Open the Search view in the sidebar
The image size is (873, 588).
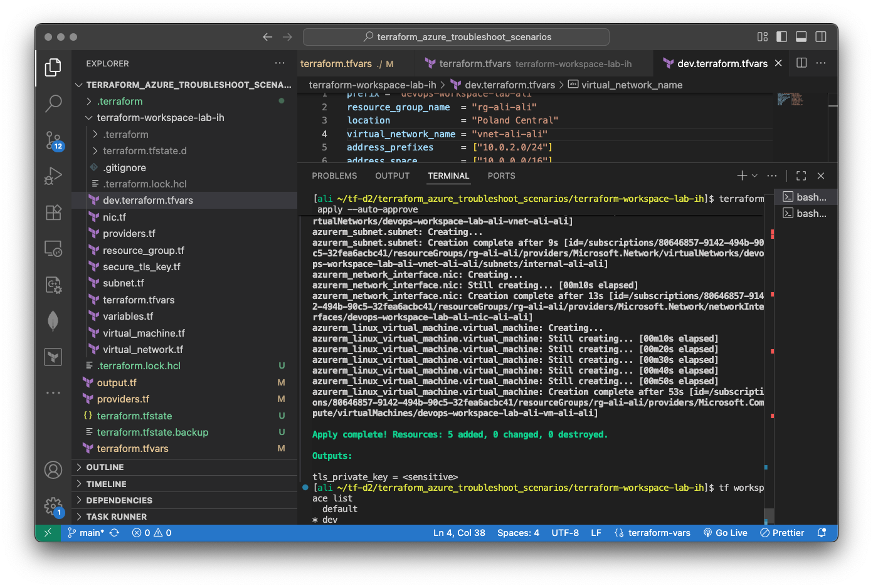coord(53,103)
